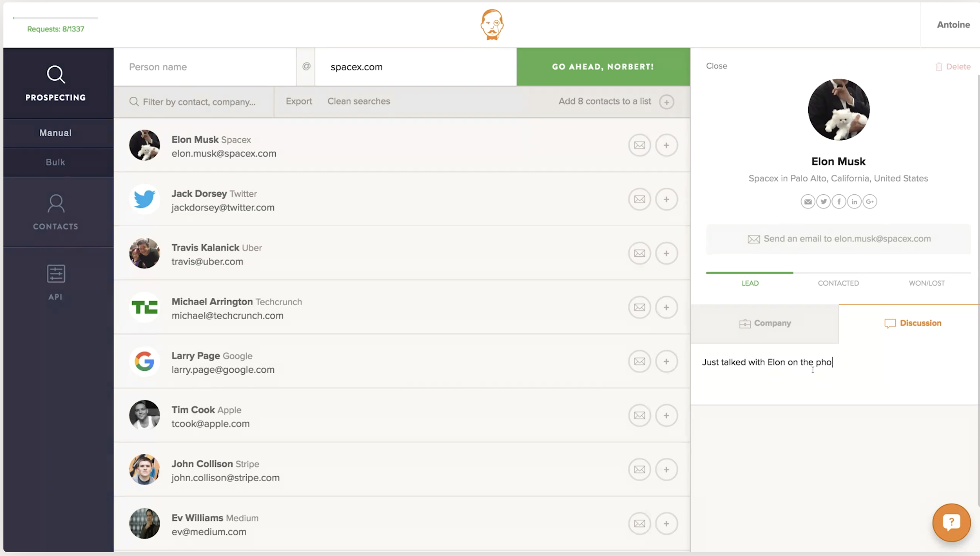
Task: Click Larry Page's Google avatar
Action: click(x=144, y=362)
